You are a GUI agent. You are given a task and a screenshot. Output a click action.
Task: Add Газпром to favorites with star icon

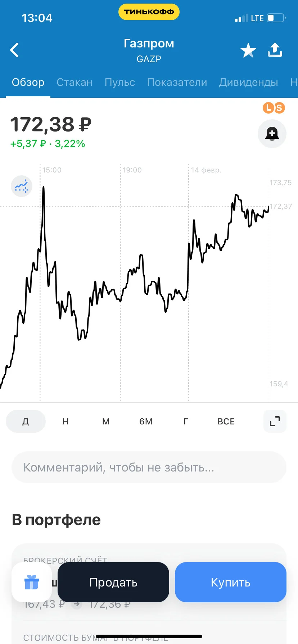(x=248, y=50)
